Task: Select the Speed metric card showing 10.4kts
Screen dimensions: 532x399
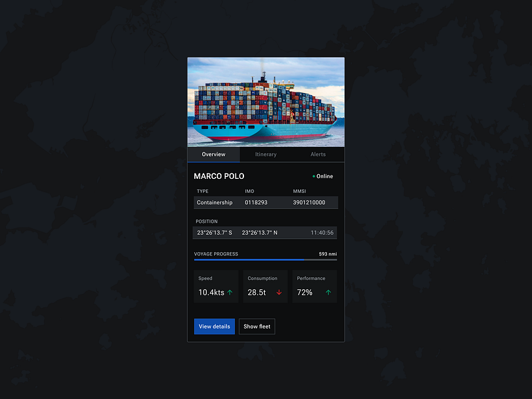Action: pyautogui.click(x=215, y=286)
